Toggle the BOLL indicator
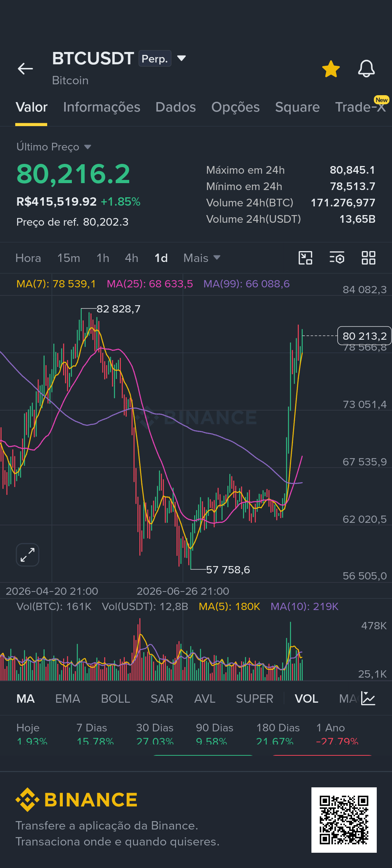392x868 pixels. (115, 699)
